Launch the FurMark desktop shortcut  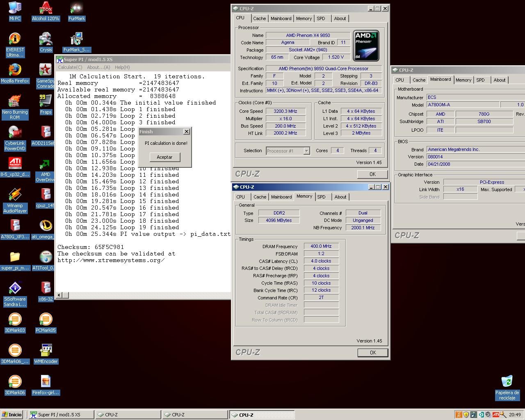point(77,11)
